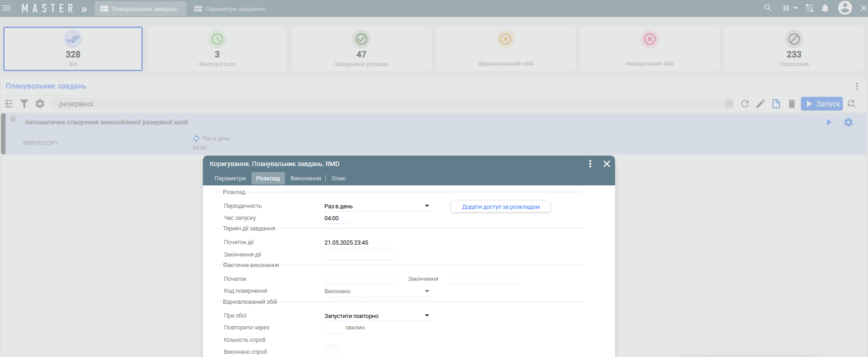Run the task with the row play icon
The width and height of the screenshot is (868, 357).
[829, 123]
